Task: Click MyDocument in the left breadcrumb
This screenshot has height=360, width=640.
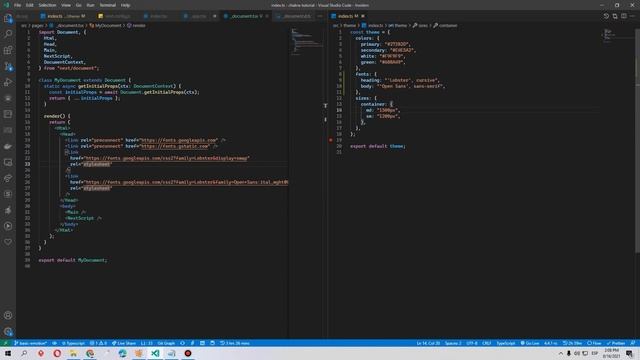Action: point(108,25)
